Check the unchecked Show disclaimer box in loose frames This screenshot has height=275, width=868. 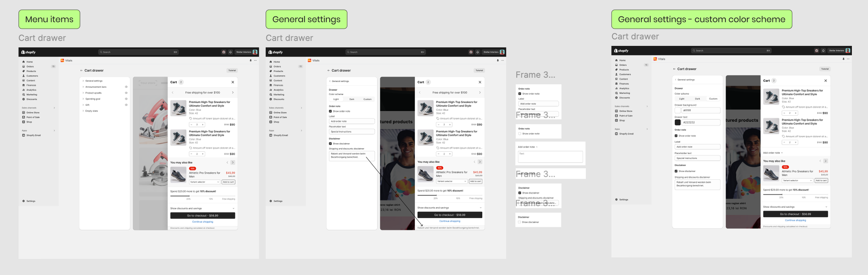pos(519,222)
